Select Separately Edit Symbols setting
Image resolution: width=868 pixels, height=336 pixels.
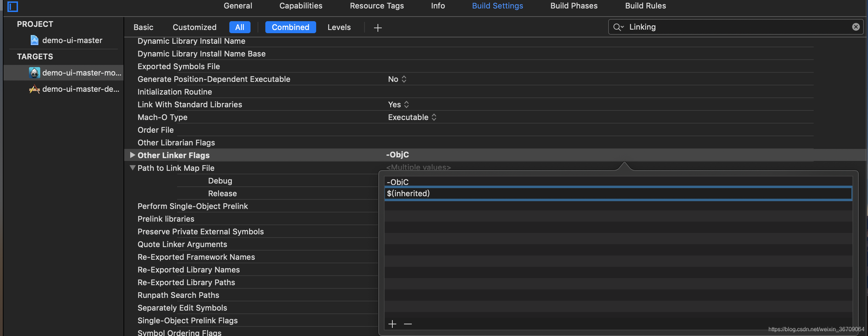(182, 308)
